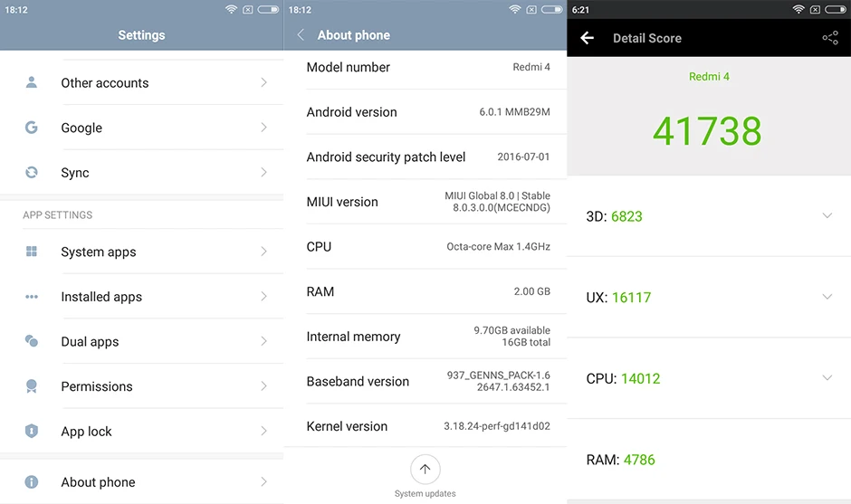Viewport: 851px width, 504px height.
Task: Open the App lock menu entry
Action: pos(141,431)
